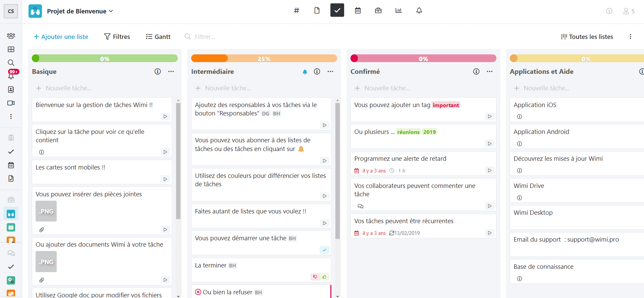The width and height of the screenshot is (644, 298).
Task: Reject the La terminer task with thumbs down
Action: pyautogui.click(x=315, y=277)
